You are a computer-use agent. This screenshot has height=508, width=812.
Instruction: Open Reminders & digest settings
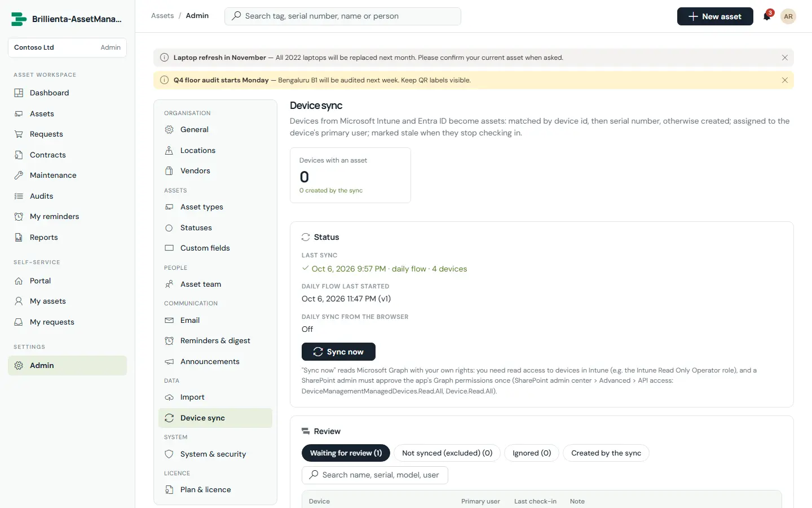pyautogui.click(x=215, y=340)
